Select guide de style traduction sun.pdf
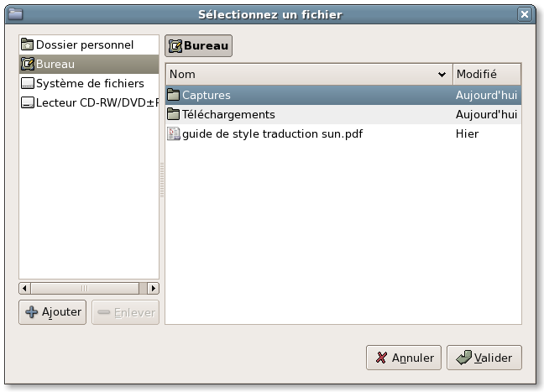Viewport: 544px width, 392px height. [272, 133]
